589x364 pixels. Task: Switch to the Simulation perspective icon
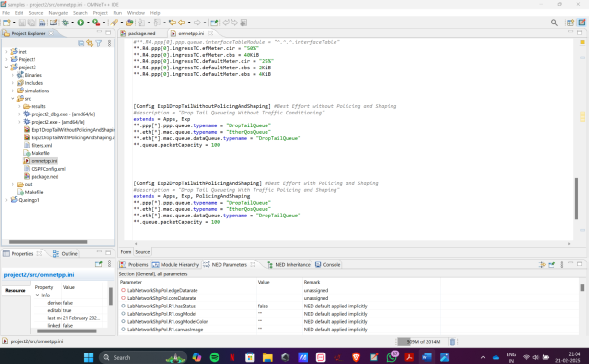click(x=582, y=23)
